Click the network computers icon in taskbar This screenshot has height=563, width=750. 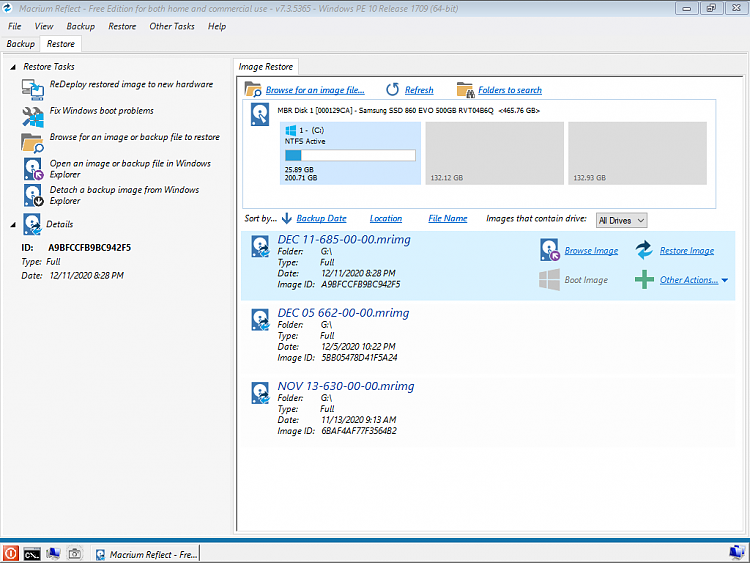[53, 553]
